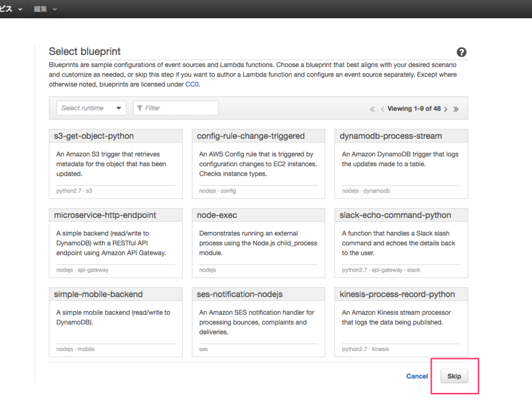This screenshot has height=413, width=532.
Task: Open the CC0 license link
Action: point(193,84)
